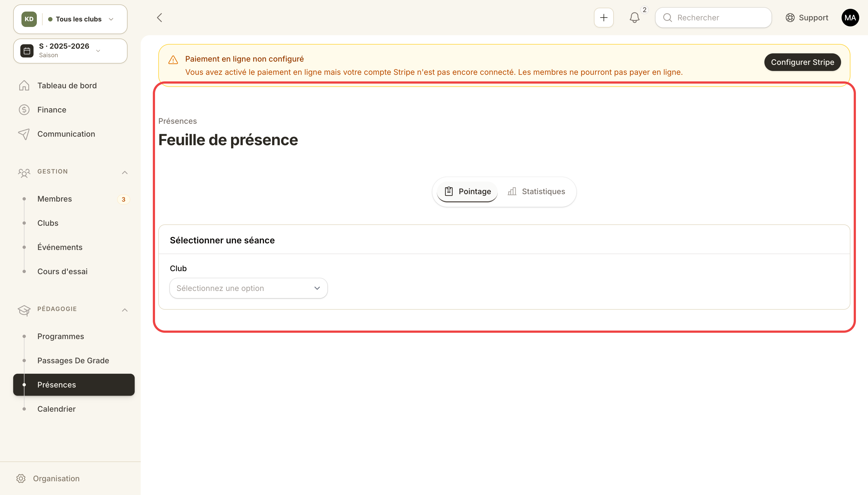Image resolution: width=868 pixels, height=495 pixels.
Task: Click the Tableau de bord home icon
Action: (24, 85)
